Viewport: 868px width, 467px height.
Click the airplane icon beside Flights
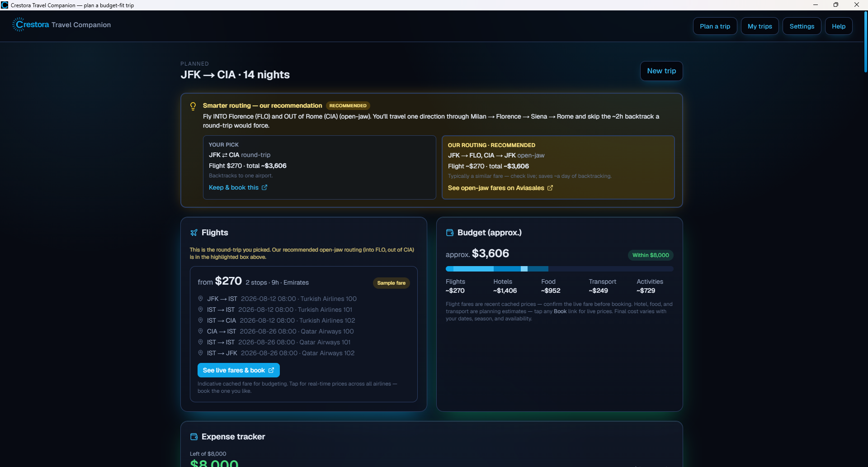point(194,233)
